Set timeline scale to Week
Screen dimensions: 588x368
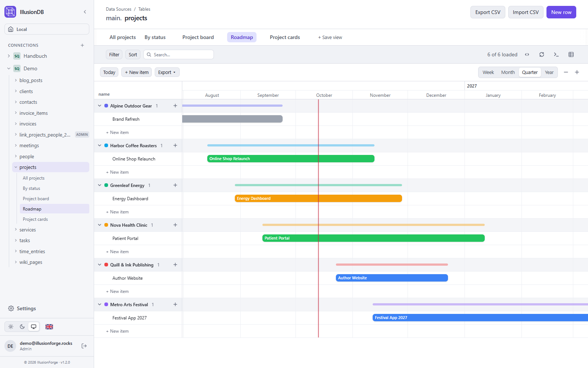pyautogui.click(x=488, y=72)
